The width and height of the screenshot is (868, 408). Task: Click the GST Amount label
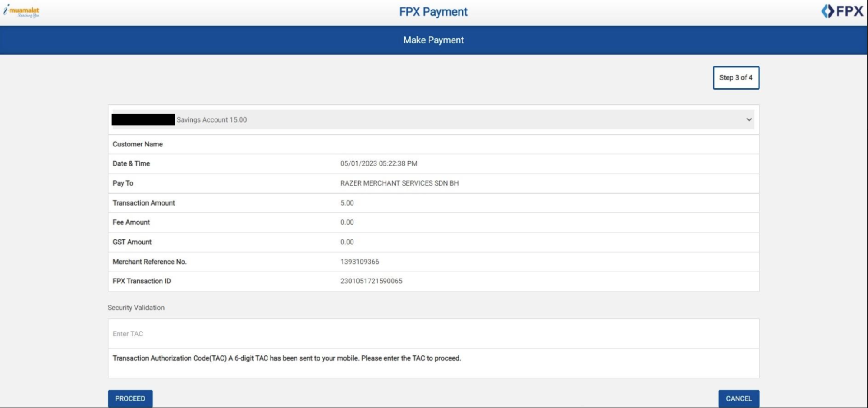[132, 242]
